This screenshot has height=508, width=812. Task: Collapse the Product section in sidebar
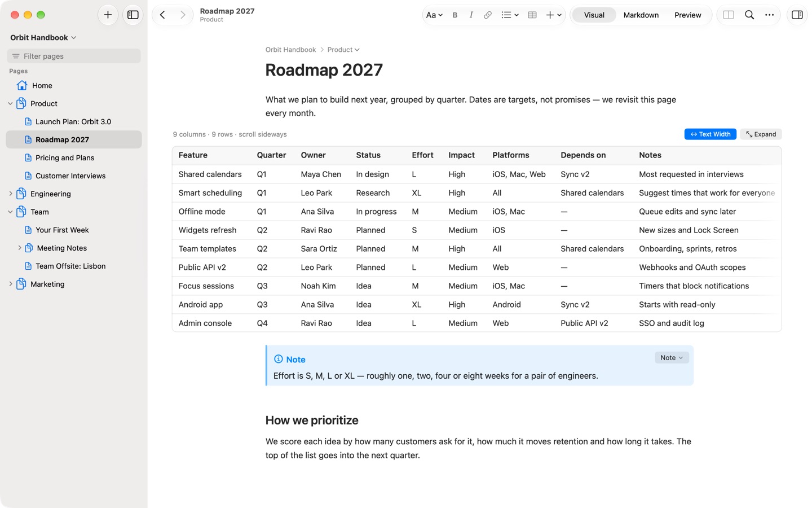click(x=10, y=103)
